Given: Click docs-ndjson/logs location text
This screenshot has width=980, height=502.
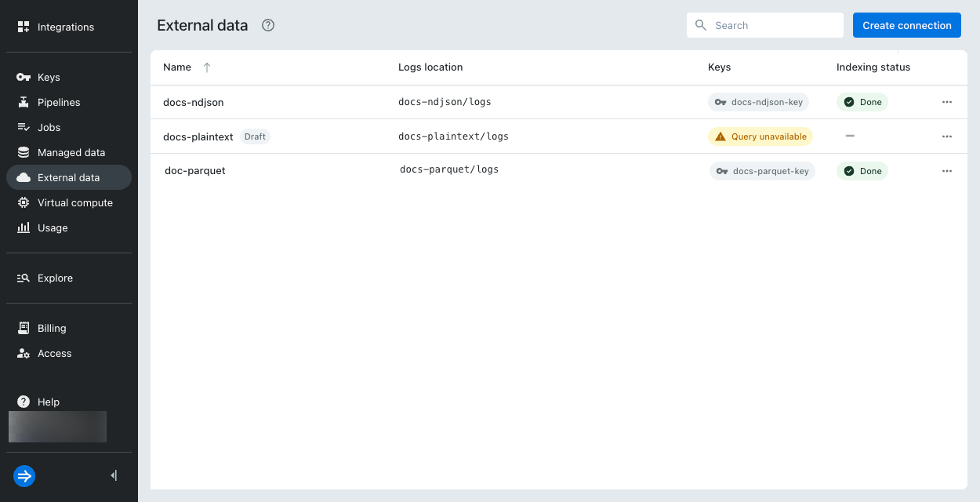Looking at the screenshot, I should (x=445, y=102).
